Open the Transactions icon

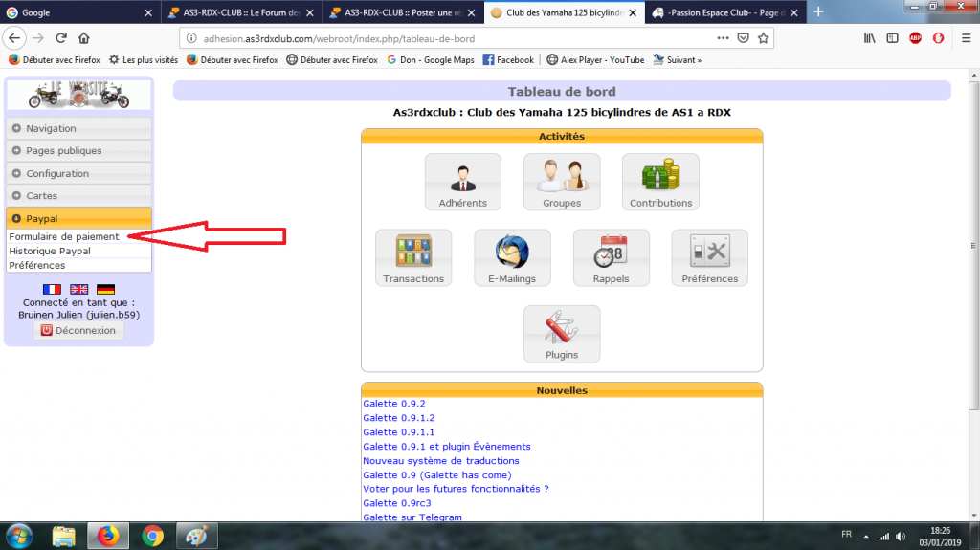413,257
